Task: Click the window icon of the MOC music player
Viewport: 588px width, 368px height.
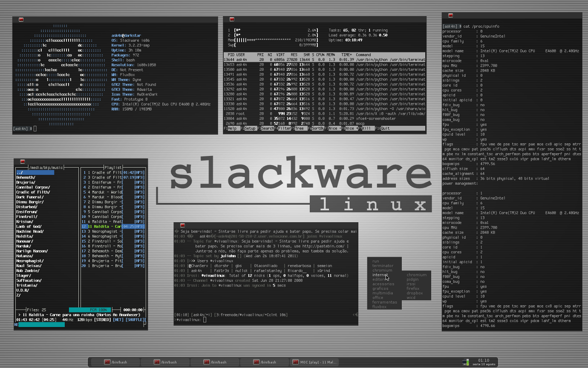Action: (x=22, y=162)
